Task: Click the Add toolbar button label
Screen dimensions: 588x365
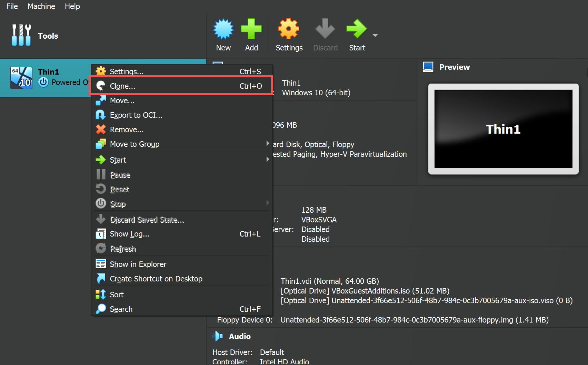Action: [251, 48]
